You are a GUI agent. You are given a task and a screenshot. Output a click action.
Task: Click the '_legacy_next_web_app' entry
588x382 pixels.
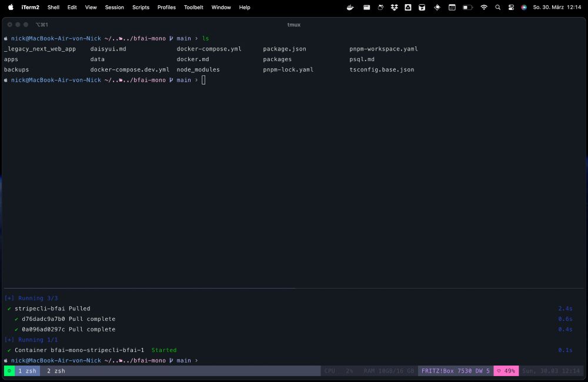pyautogui.click(x=40, y=49)
